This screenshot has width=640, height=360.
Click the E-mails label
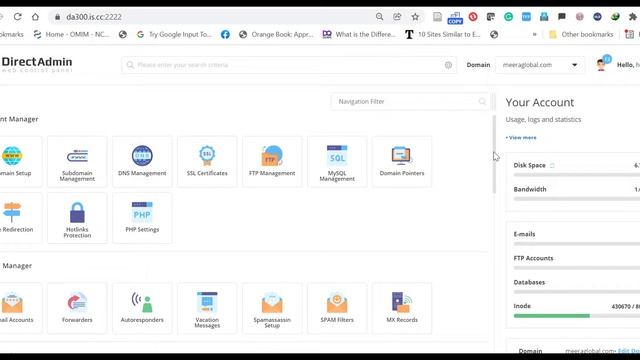(x=524, y=234)
